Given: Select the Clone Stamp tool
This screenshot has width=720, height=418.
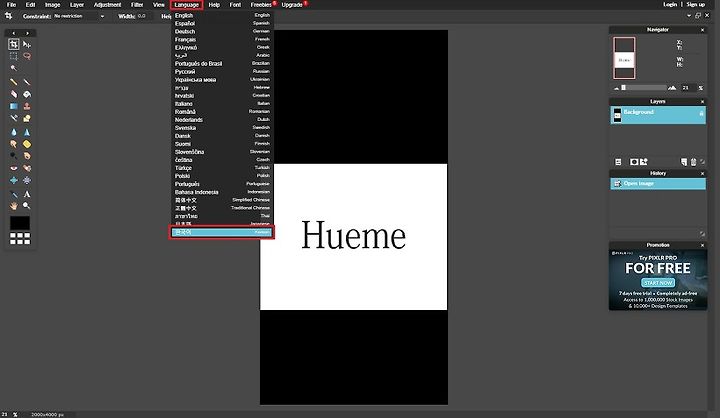Looking at the screenshot, I should (x=27, y=106).
